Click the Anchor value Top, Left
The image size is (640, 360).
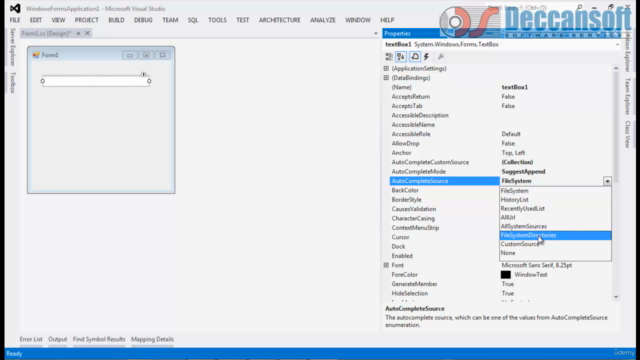click(513, 153)
